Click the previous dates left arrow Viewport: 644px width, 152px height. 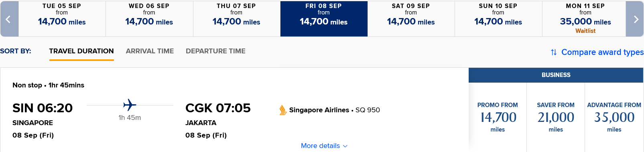[x=9, y=19]
